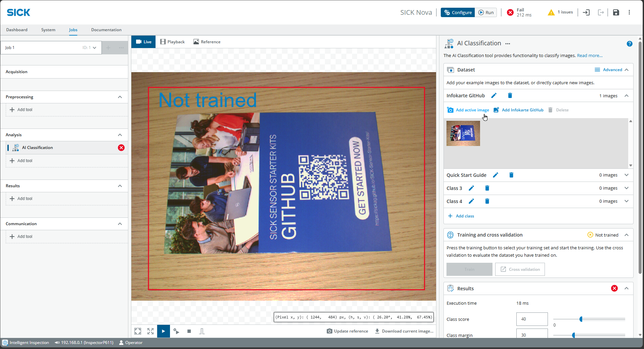Click the Class score slider handle
The height and width of the screenshot is (349, 644).
(x=581, y=319)
